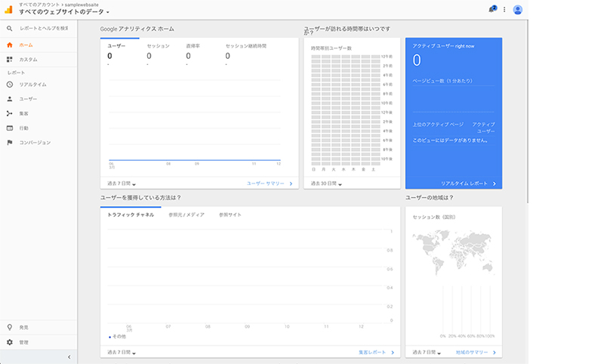Open 過去7日間 dropdown in traffic channel card
604x364 pixels.
click(x=122, y=353)
